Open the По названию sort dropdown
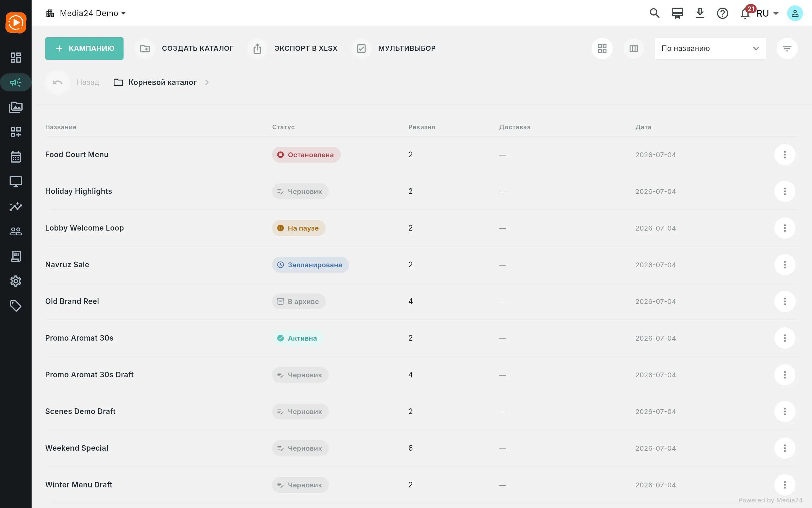 tap(710, 48)
